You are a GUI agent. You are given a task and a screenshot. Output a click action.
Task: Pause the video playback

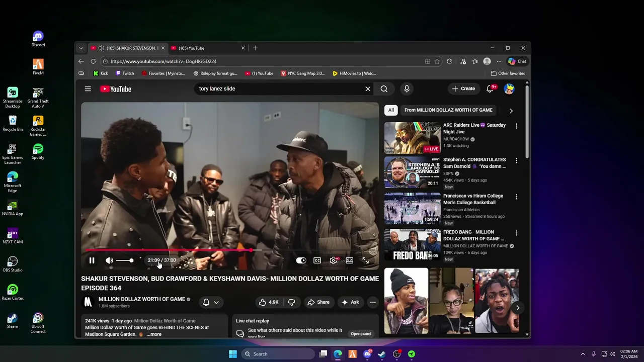pyautogui.click(x=92, y=260)
